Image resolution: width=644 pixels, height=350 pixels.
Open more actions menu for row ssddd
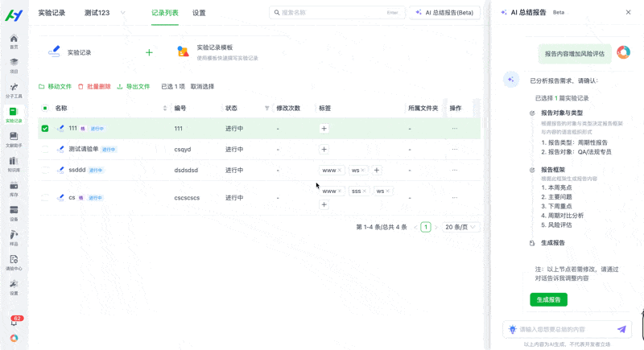click(455, 170)
